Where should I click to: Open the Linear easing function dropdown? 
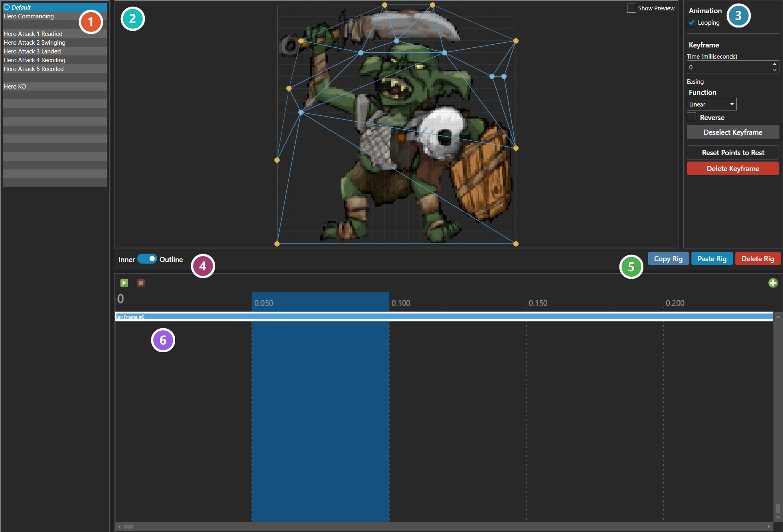click(x=711, y=104)
